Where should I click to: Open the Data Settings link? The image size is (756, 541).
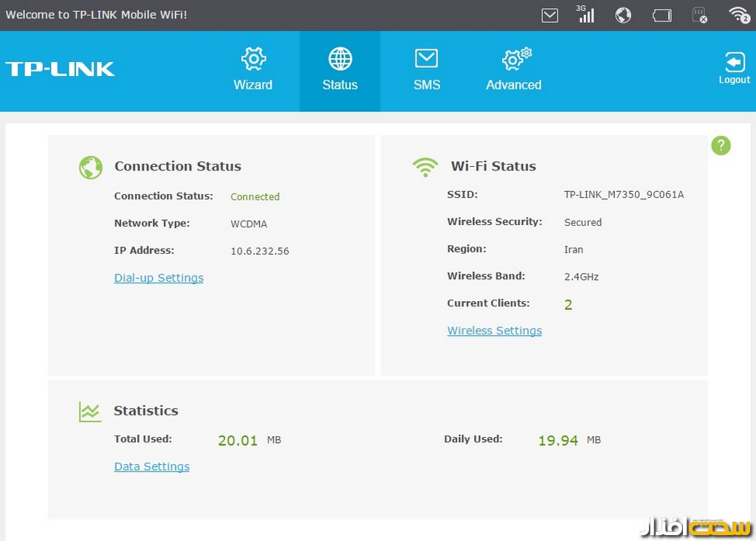[x=152, y=466]
